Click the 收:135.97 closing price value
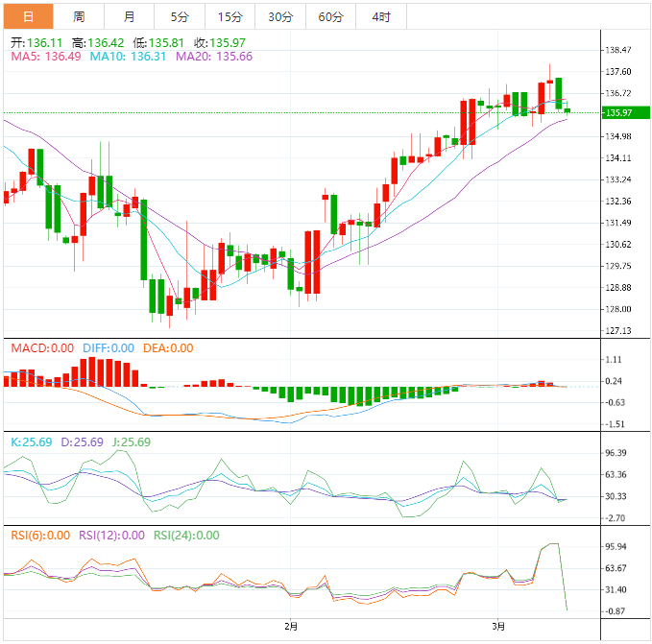Image resolution: width=652 pixels, height=644 pixels. click(220, 43)
